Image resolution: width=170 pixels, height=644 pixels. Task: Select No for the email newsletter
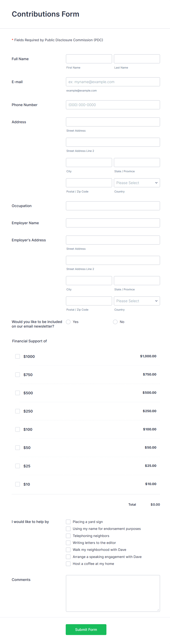[115, 322]
